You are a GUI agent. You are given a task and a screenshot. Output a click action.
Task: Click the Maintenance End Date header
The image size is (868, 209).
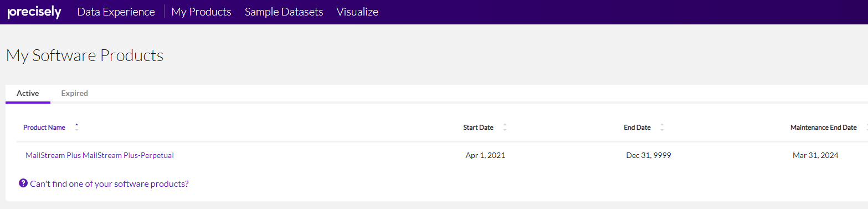[x=823, y=128]
